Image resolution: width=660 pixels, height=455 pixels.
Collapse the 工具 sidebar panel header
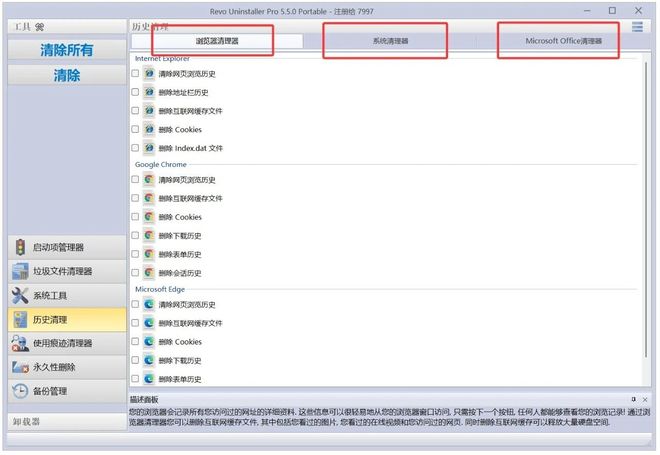[67, 27]
